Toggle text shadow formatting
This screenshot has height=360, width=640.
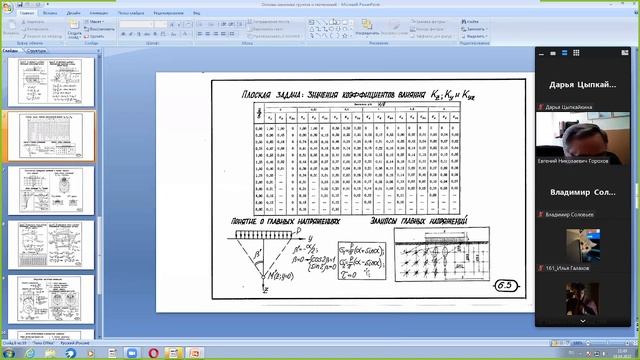(155, 34)
